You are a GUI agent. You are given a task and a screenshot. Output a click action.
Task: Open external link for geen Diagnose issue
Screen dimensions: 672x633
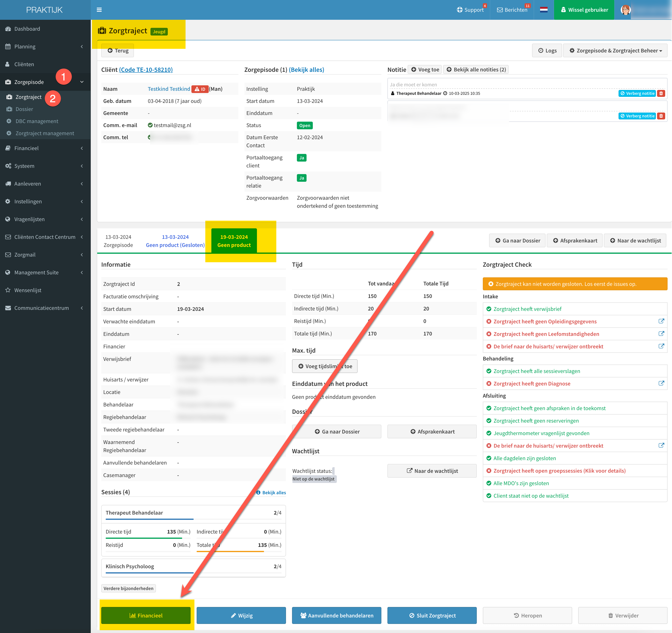661,383
